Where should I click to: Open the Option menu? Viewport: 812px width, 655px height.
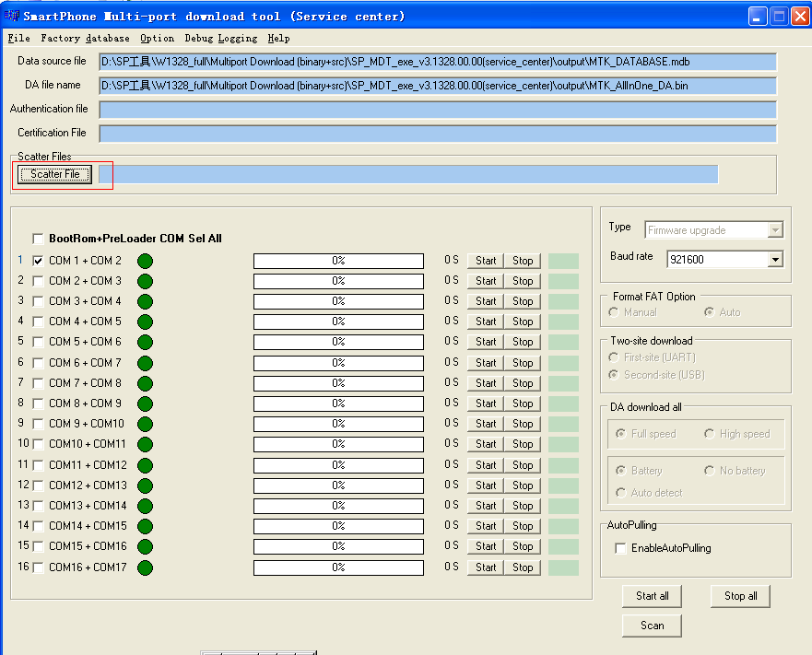tap(158, 39)
